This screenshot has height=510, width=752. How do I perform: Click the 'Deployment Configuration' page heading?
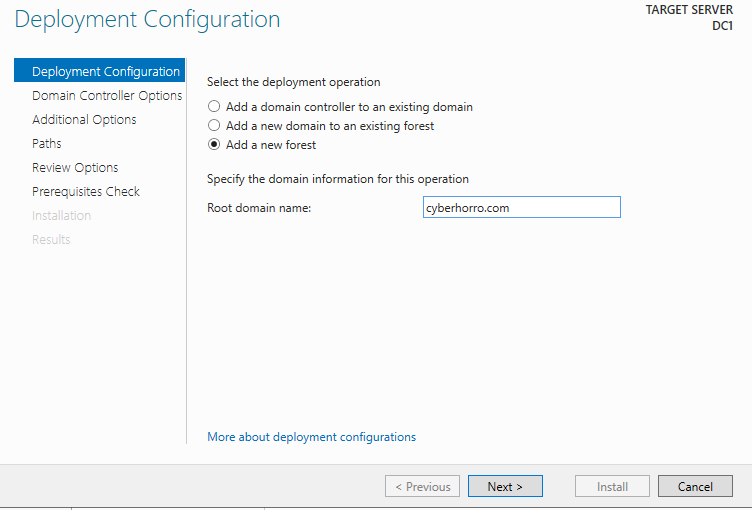[x=147, y=19]
